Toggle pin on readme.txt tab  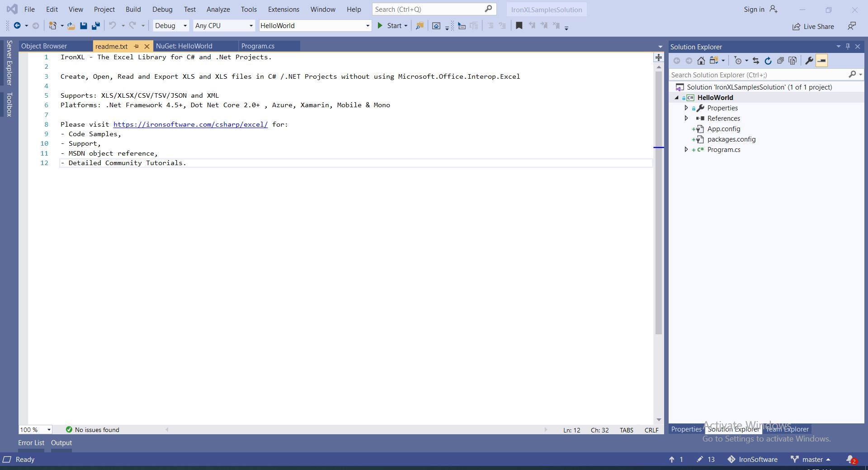pyautogui.click(x=136, y=46)
